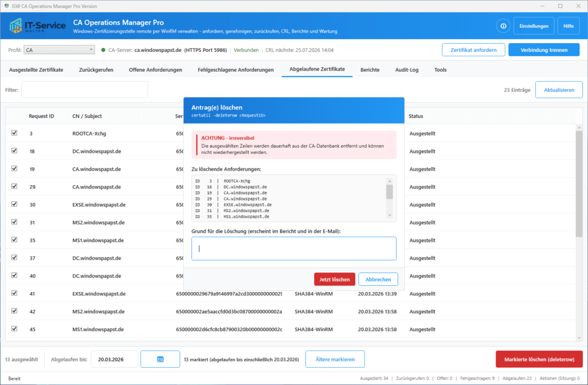Click the info circle icon in header

pos(503,26)
